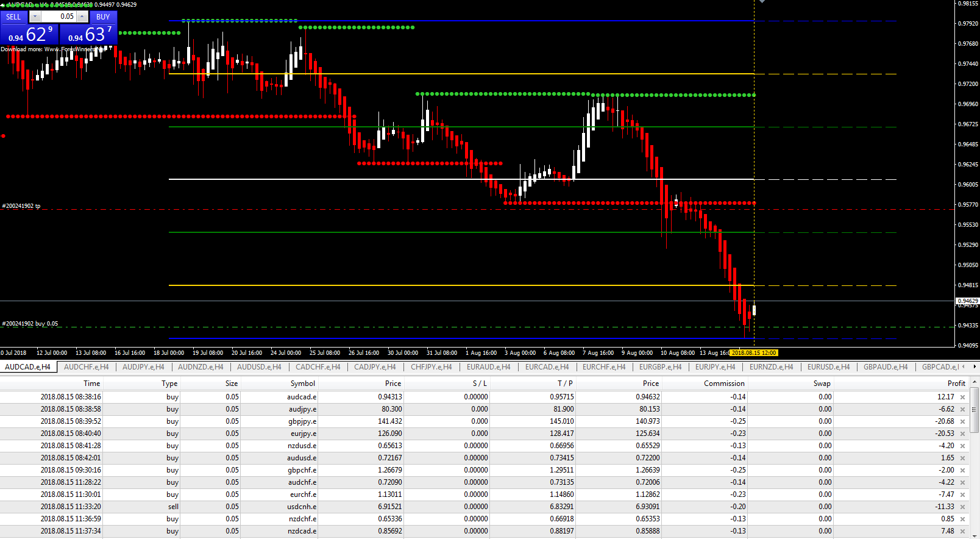Image resolution: width=980 pixels, height=539 pixels.
Task: Click the orders list scroll-up arrow
Action: point(975,382)
